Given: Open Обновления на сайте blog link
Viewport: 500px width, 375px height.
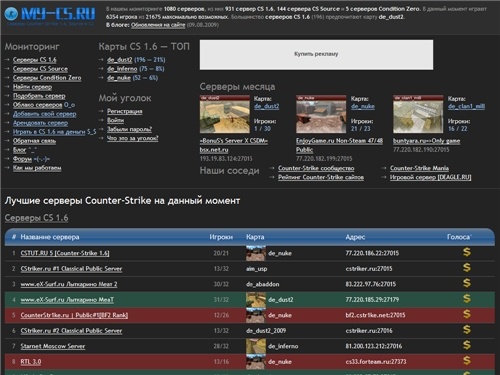Looking at the screenshot, I should coord(158,25).
